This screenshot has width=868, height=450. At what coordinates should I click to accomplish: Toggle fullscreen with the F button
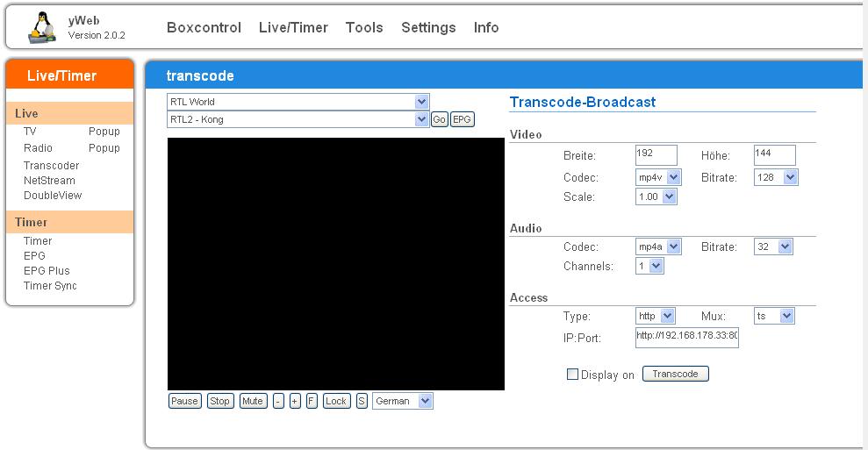click(x=312, y=401)
